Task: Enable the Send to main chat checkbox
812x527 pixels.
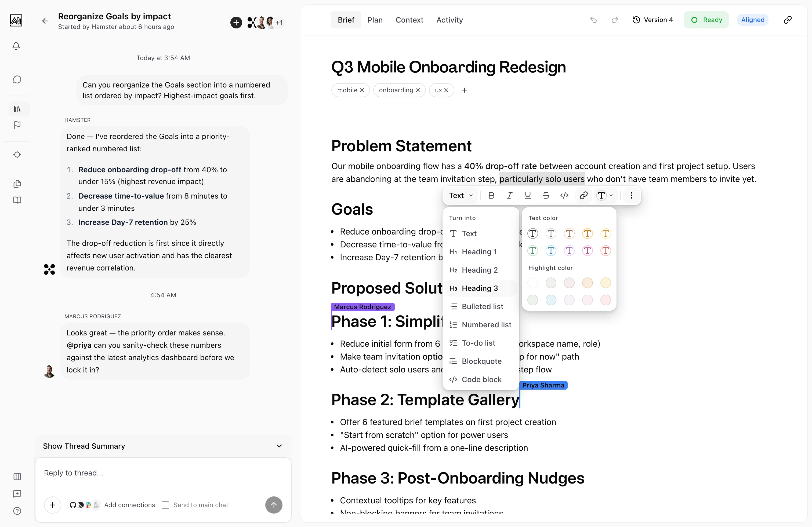Action: click(x=166, y=505)
